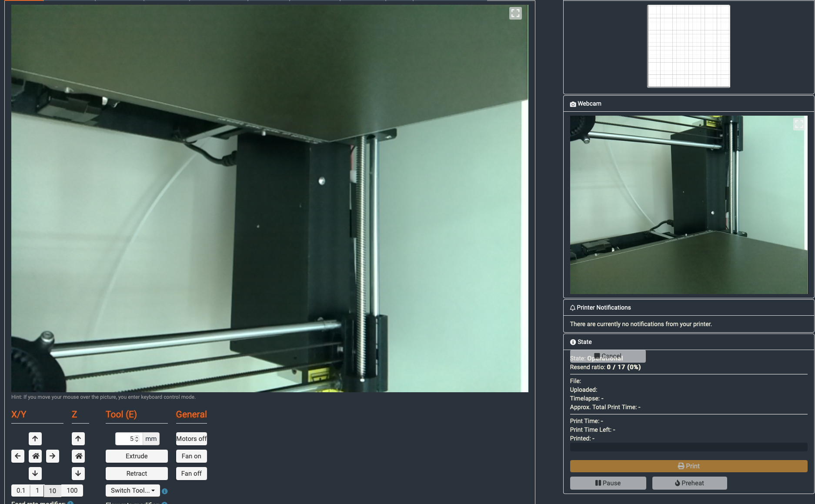The image size is (815, 504).
Task: Select the Webcam panel header
Action: click(x=588, y=103)
